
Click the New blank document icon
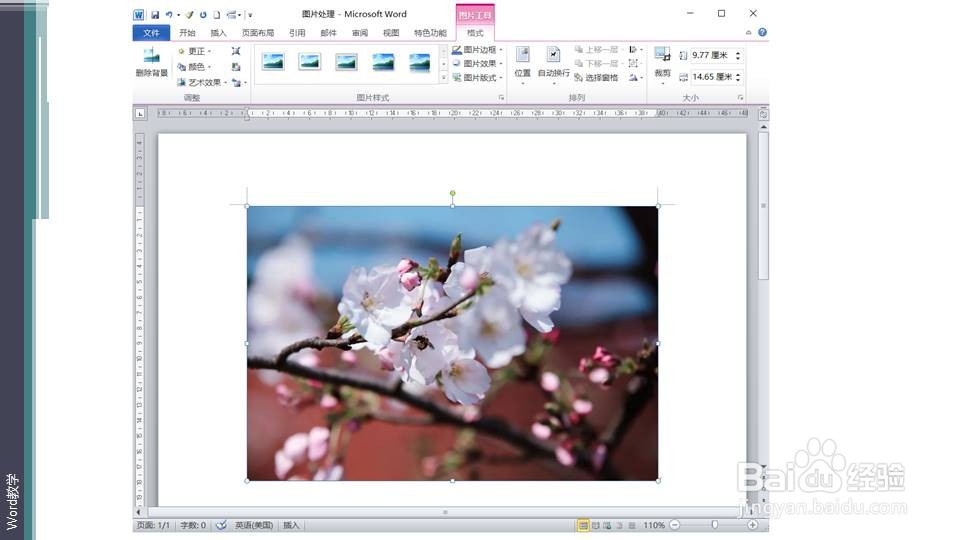(217, 15)
